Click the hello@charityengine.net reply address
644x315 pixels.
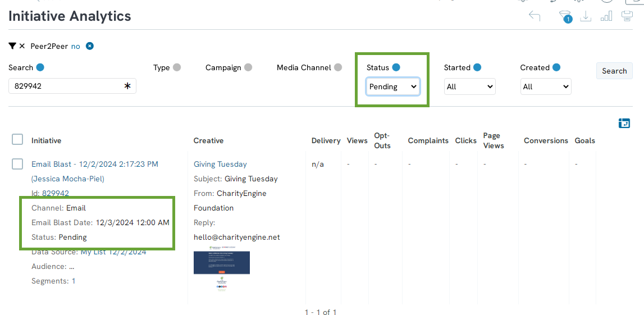point(237,237)
